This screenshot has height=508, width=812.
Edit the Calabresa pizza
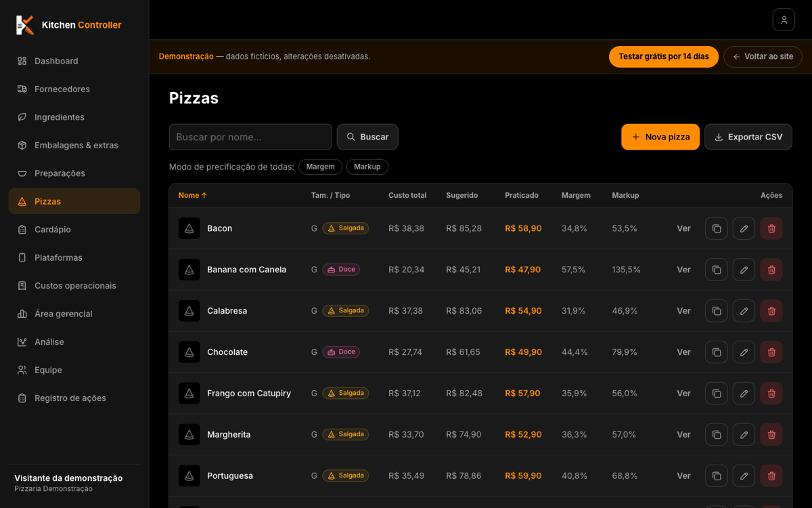coord(744,311)
